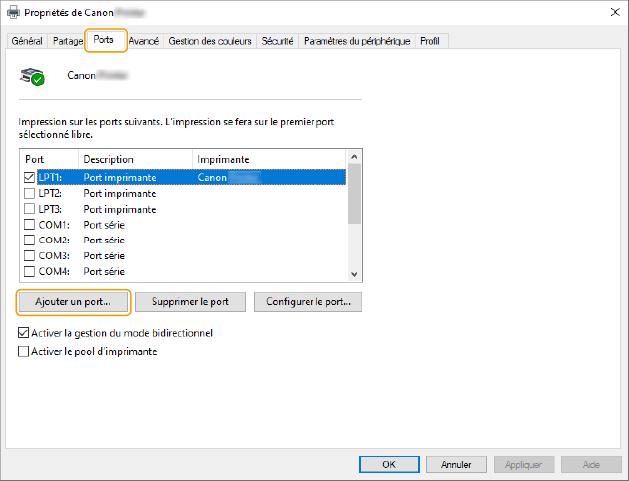Enable the COM1 serial port checkbox
This screenshot has width=629, height=481.
[x=28, y=225]
